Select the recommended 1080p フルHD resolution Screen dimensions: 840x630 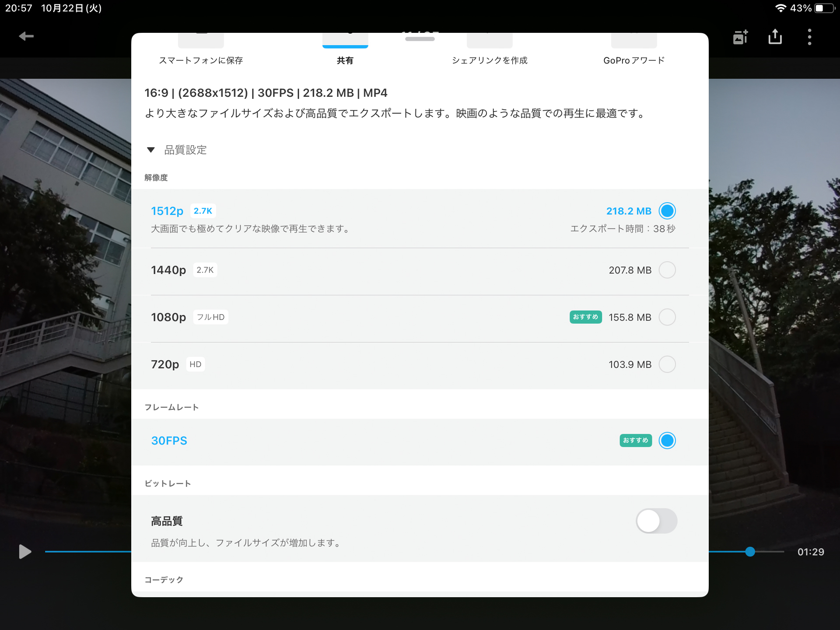pos(667,317)
